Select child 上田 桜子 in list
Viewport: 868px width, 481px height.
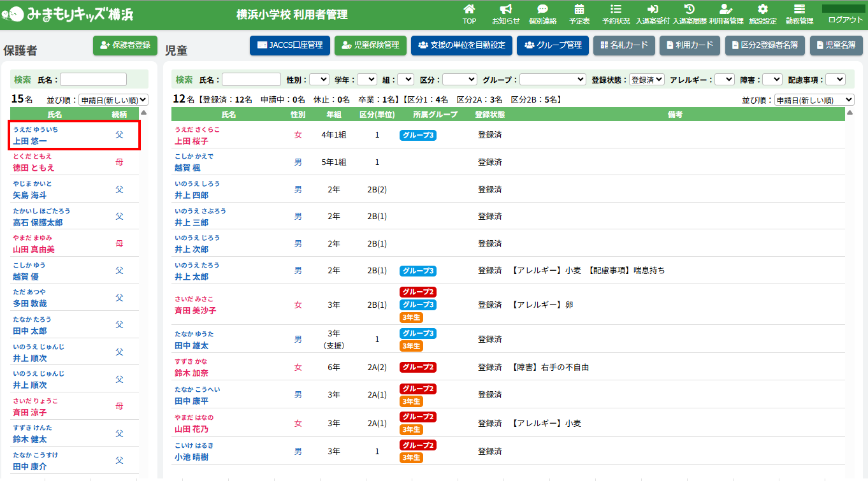pos(191,141)
